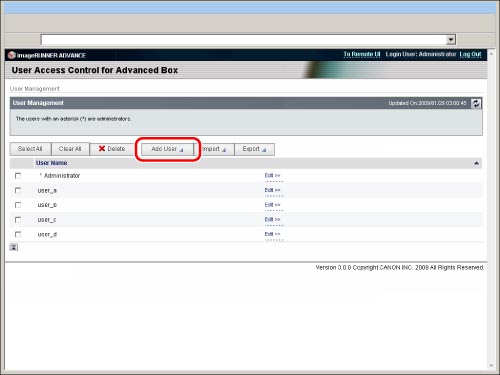Click the Delete button
The image size is (500, 375).
[112, 149]
